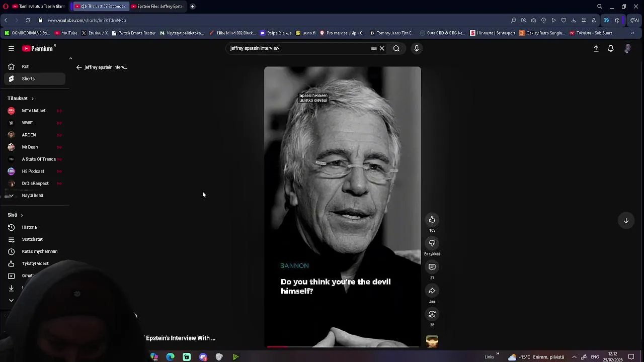Click the search magnifier button
Image resolution: width=644 pixels, height=362 pixels.
click(396, 48)
